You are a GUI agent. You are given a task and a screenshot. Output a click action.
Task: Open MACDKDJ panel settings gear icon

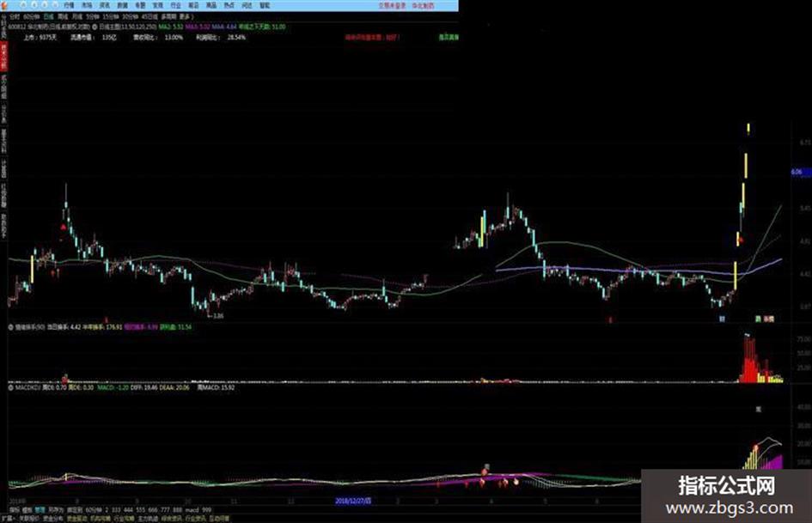(x=11, y=387)
